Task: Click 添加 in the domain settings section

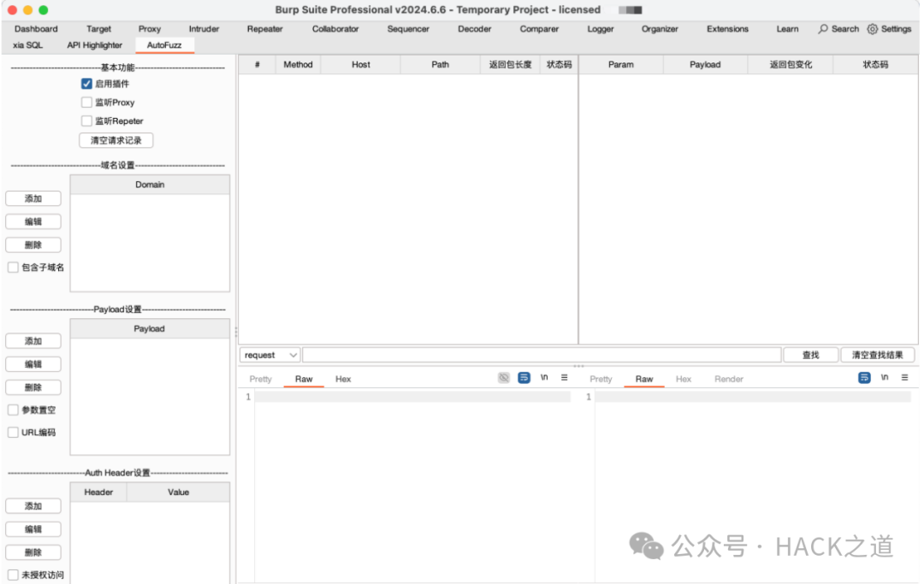Action: 33,198
